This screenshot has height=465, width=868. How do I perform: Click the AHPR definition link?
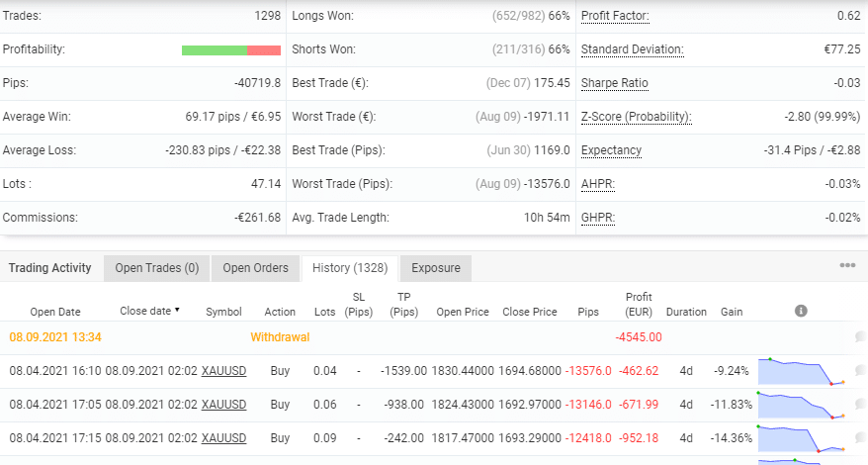[x=598, y=184]
